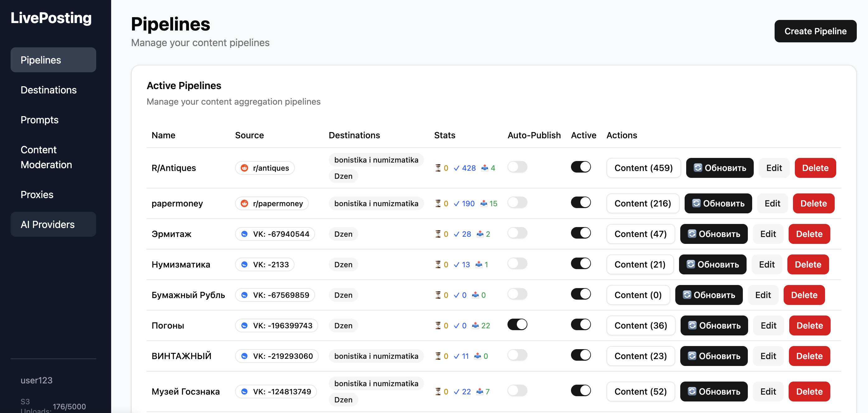Turn off Active switch for Бумажный Рубль
This screenshot has width=868, height=413.
(x=580, y=294)
